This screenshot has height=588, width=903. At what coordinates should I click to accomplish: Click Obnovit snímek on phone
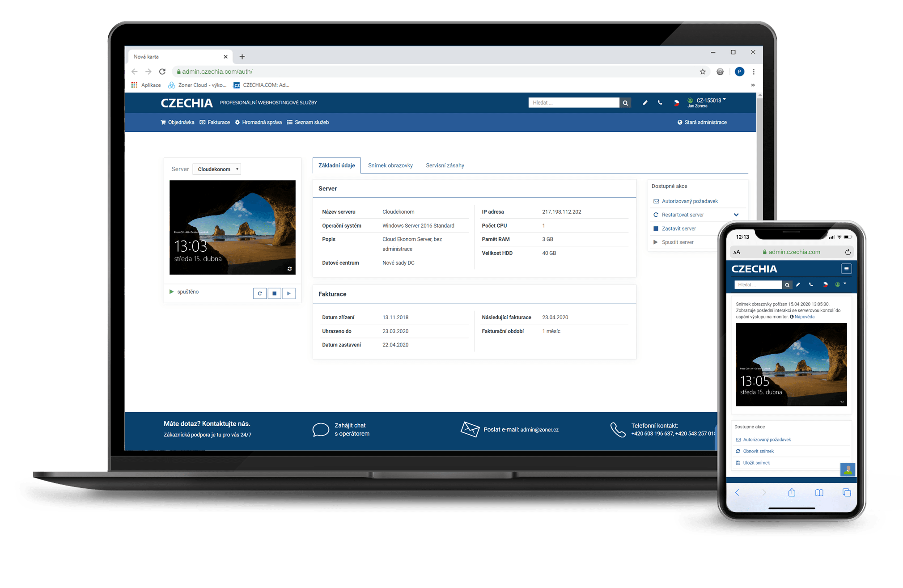click(755, 452)
